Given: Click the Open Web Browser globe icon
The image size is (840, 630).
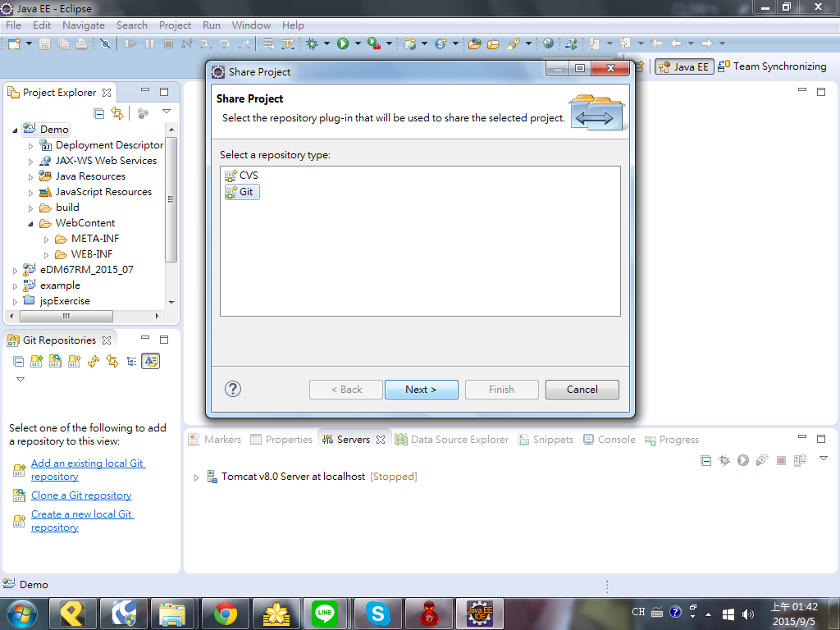Looking at the screenshot, I should [548, 43].
